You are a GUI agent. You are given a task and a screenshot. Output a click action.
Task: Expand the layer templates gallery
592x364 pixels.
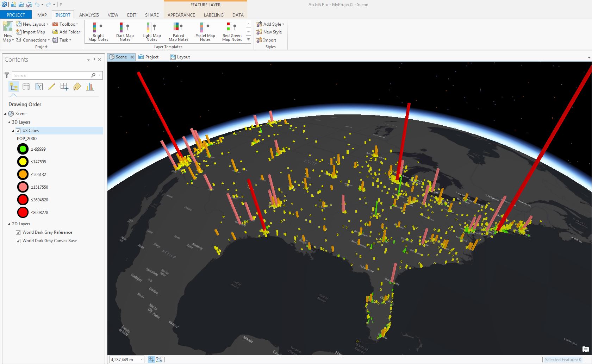point(248,40)
